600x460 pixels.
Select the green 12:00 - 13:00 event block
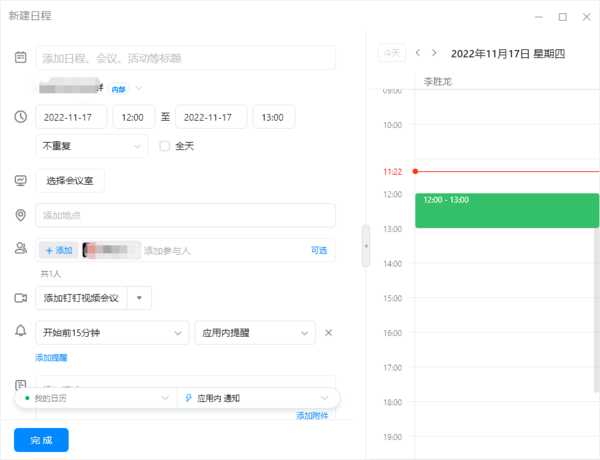(x=506, y=210)
